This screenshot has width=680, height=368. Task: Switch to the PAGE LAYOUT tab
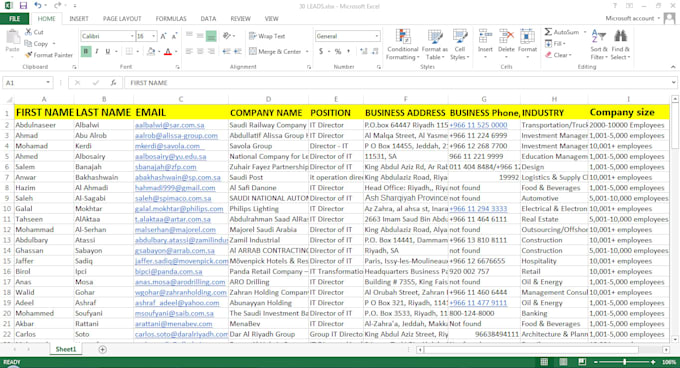(122, 19)
